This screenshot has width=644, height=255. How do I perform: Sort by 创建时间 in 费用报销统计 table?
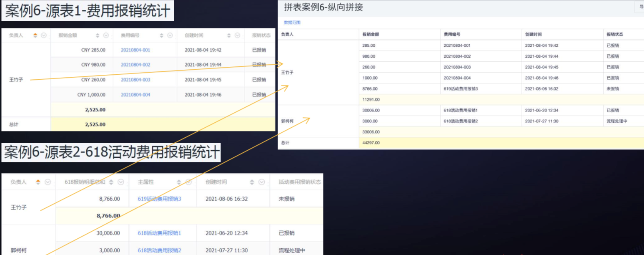pos(229,35)
